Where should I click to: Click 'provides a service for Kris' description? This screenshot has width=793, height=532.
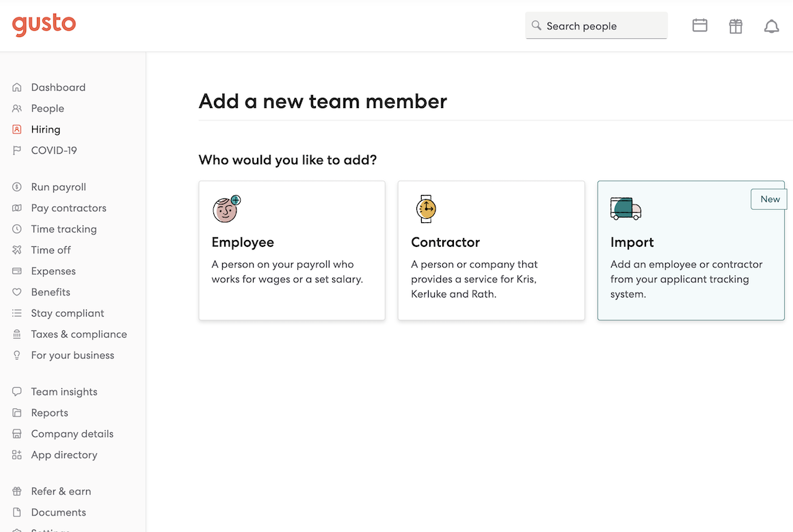pos(474,279)
